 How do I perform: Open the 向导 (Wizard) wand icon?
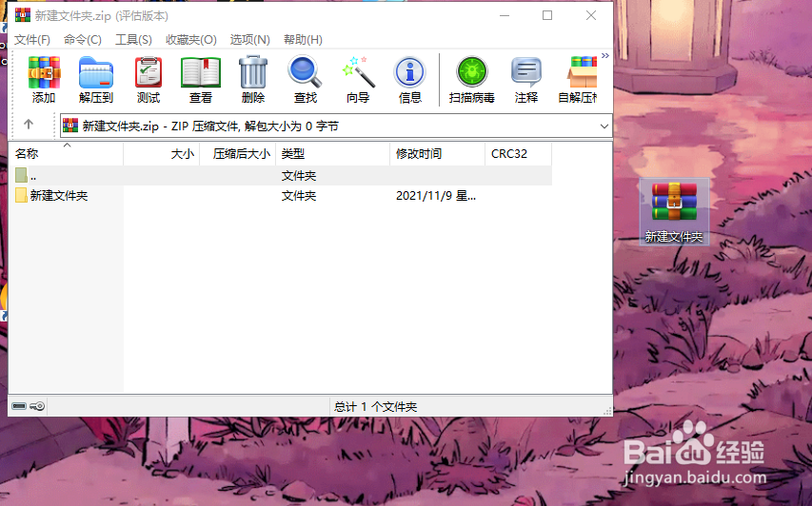coord(358,80)
